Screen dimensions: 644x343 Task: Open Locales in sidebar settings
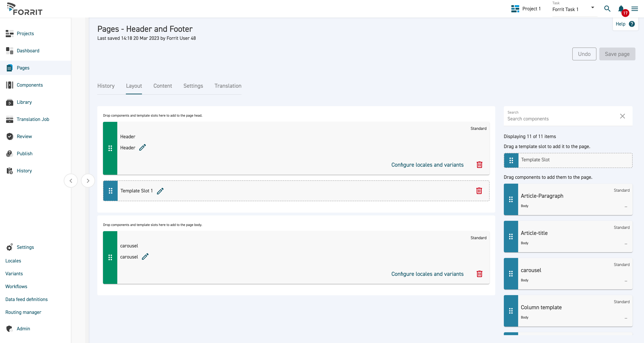click(13, 261)
